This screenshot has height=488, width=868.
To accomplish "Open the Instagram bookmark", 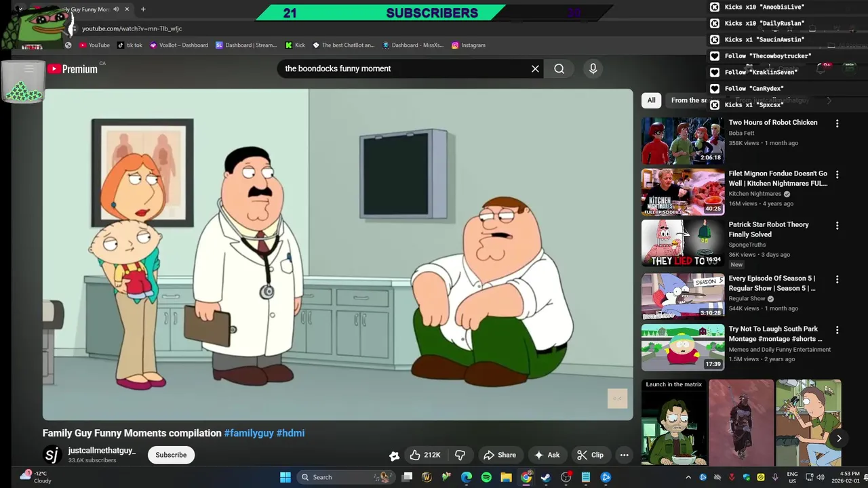I will pyautogui.click(x=469, y=45).
